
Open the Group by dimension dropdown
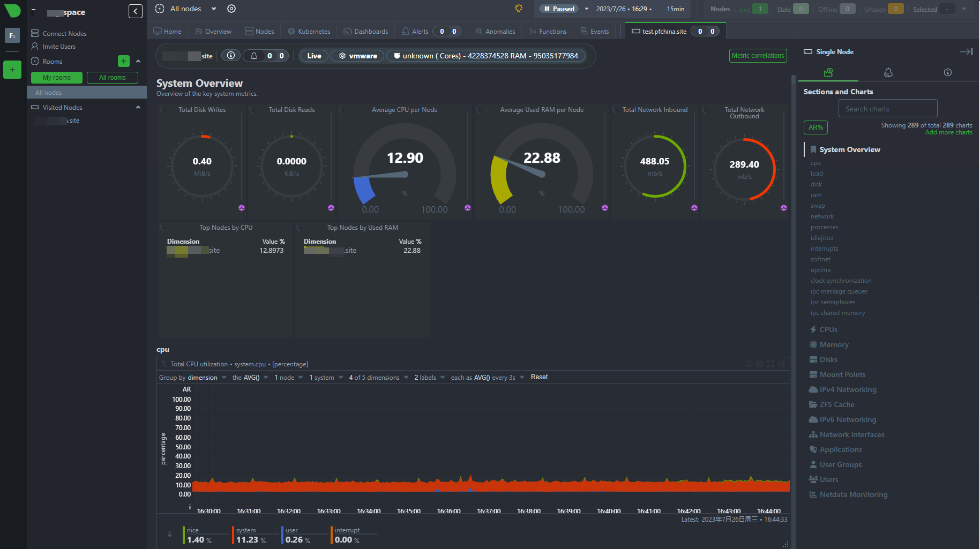(x=193, y=378)
